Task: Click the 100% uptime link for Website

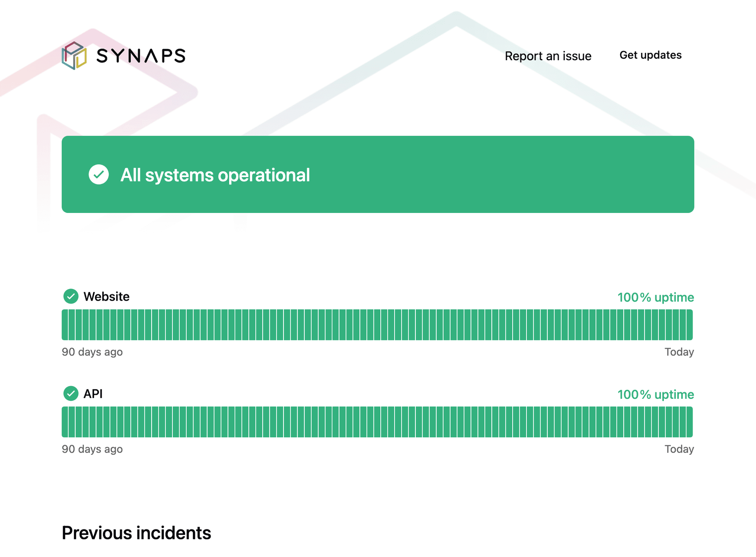Action: coord(656,298)
